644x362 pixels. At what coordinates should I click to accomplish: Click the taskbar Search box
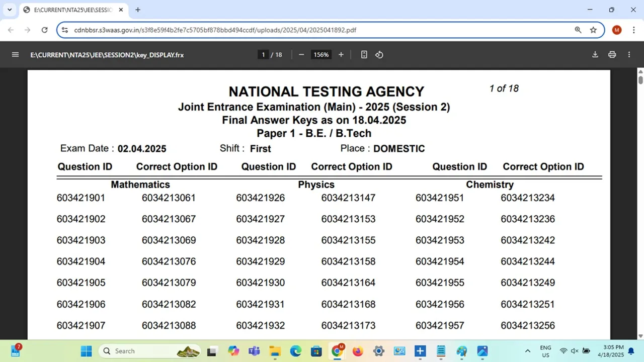[x=149, y=351]
